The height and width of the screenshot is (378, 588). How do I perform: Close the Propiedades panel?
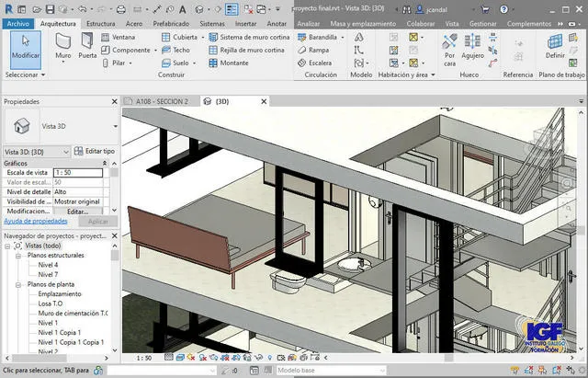(114, 101)
